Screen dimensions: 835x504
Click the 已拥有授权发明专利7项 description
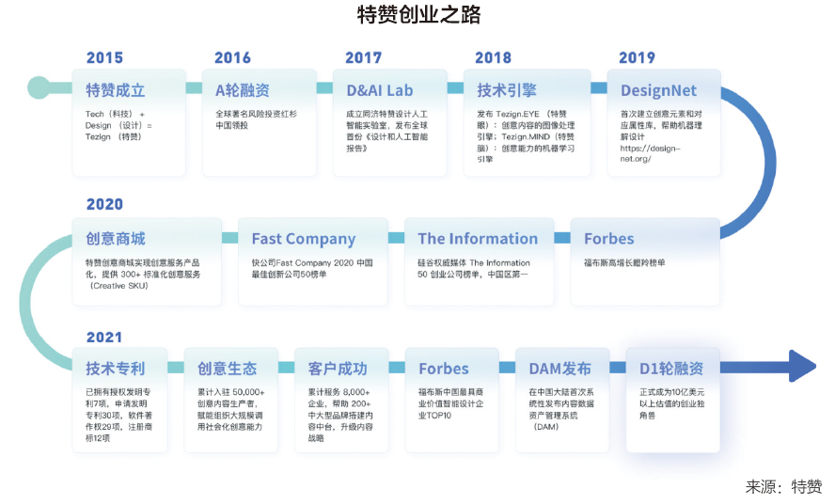(118, 415)
